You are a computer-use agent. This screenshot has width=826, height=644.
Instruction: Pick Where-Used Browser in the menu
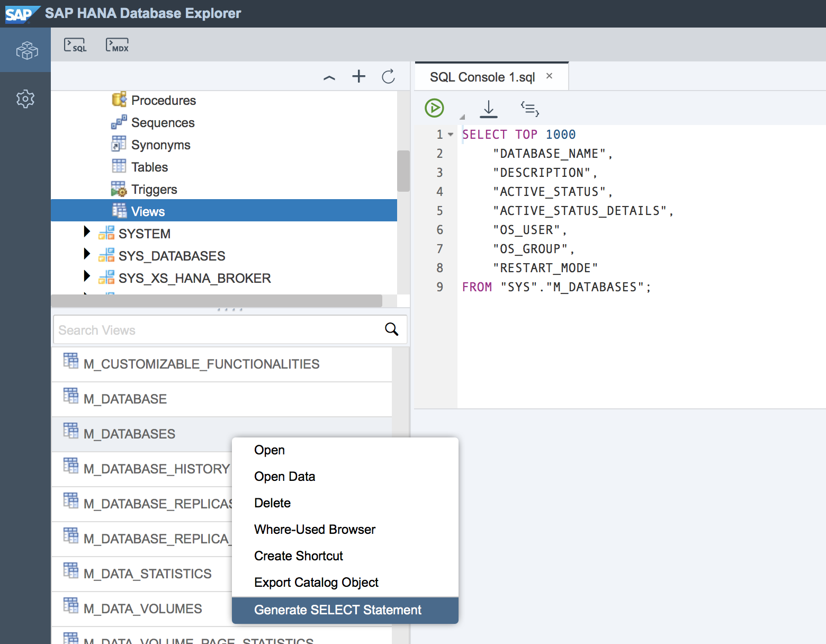tap(315, 529)
